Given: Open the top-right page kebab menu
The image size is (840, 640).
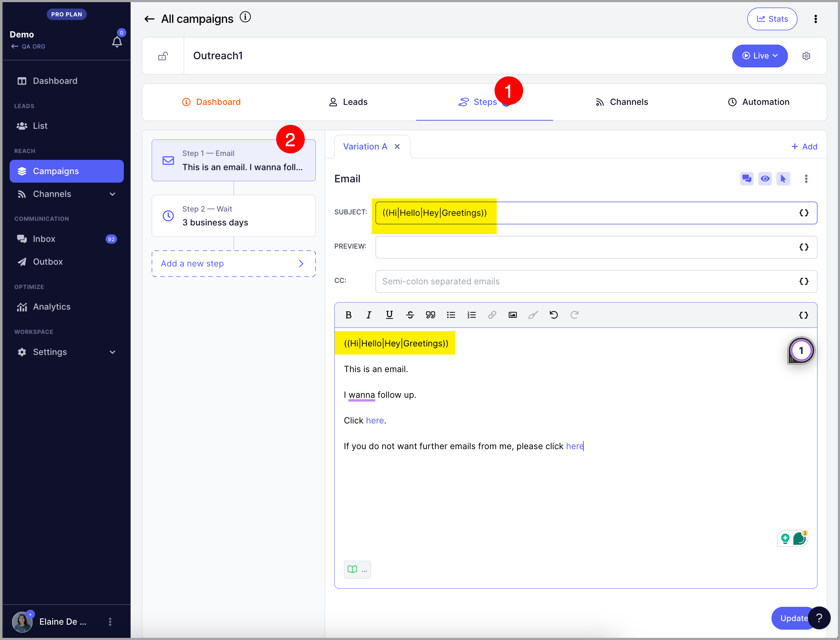Looking at the screenshot, I should click(816, 19).
